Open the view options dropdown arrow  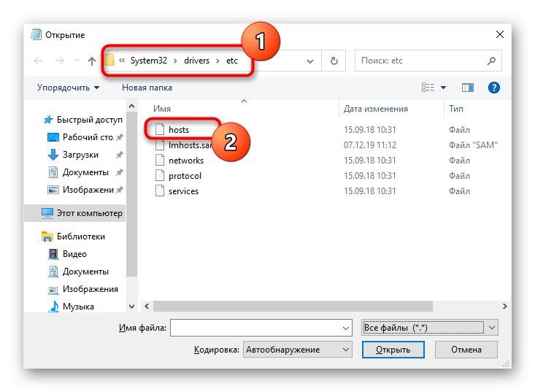(443, 88)
